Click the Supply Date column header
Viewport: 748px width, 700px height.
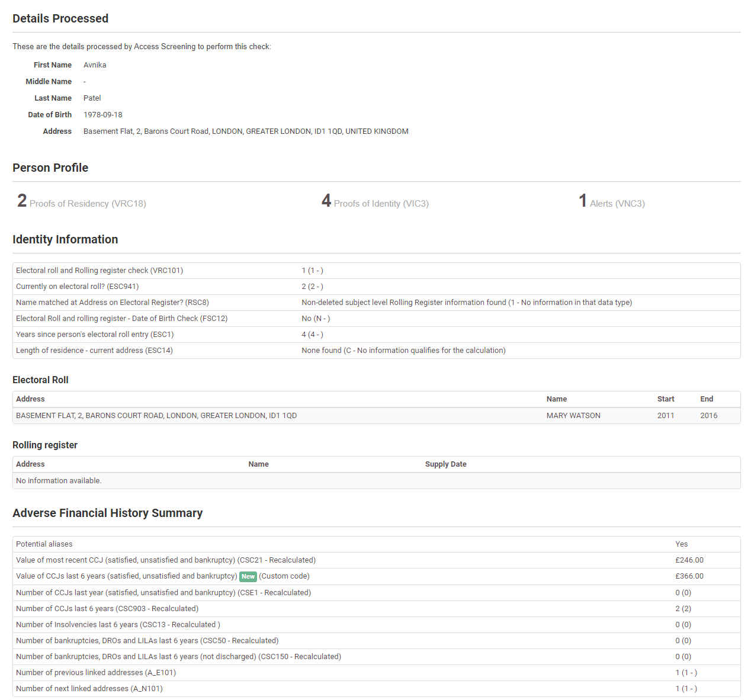pos(445,464)
